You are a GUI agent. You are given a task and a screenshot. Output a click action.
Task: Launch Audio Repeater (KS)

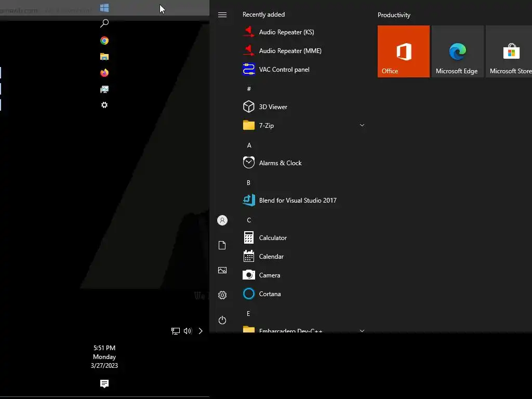pos(303,32)
